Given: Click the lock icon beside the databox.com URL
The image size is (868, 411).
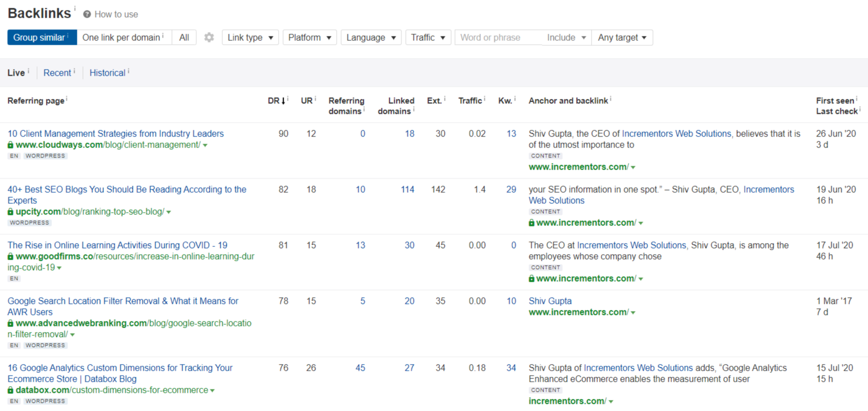Looking at the screenshot, I should 11,390.
